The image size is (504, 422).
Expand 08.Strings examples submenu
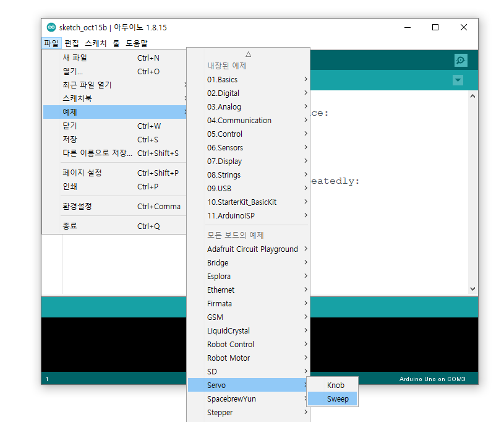point(249,174)
